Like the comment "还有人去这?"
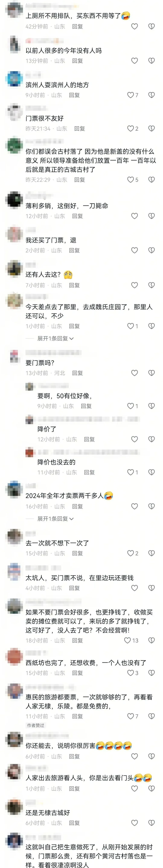This screenshot has height=868, width=163. coord(135,285)
